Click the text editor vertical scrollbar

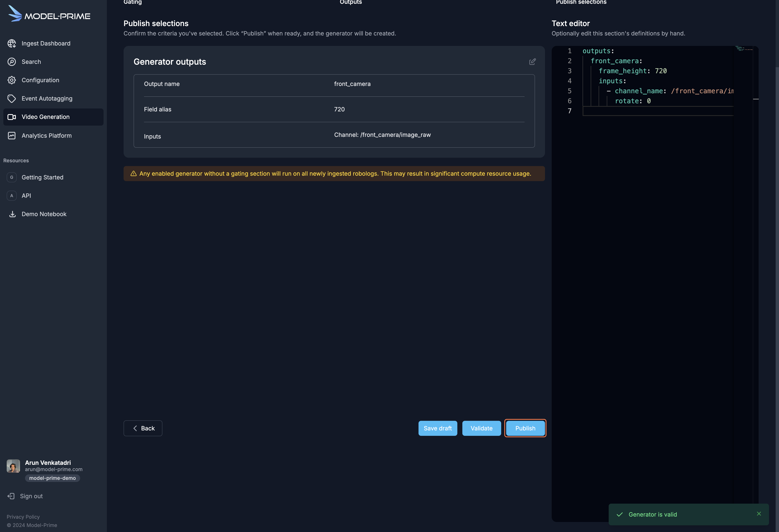click(756, 284)
